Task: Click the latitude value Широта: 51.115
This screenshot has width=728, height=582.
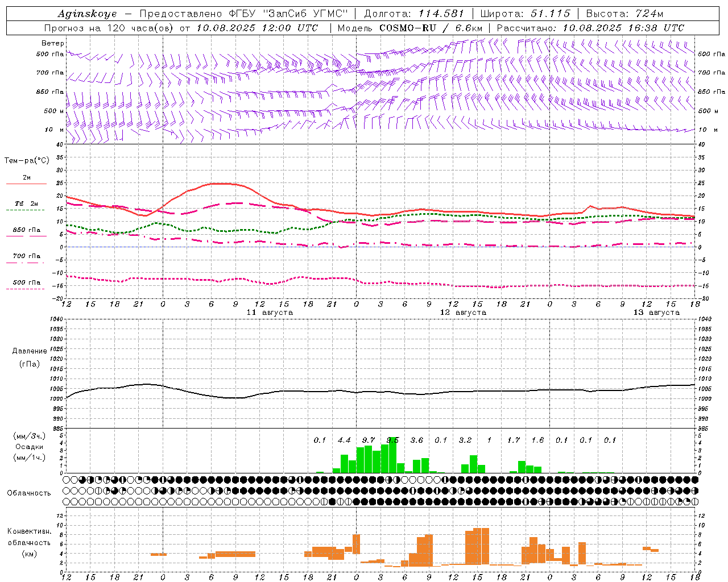Action: click(x=525, y=14)
